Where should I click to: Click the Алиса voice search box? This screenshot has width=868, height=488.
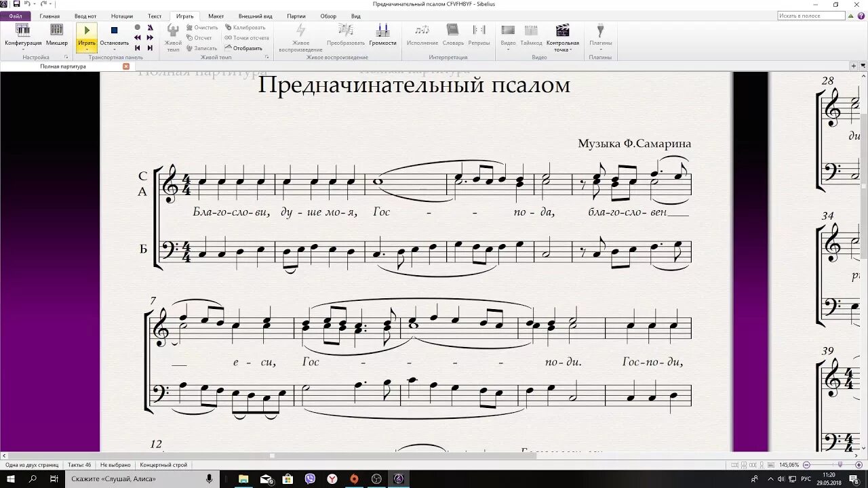pos(143,479)
